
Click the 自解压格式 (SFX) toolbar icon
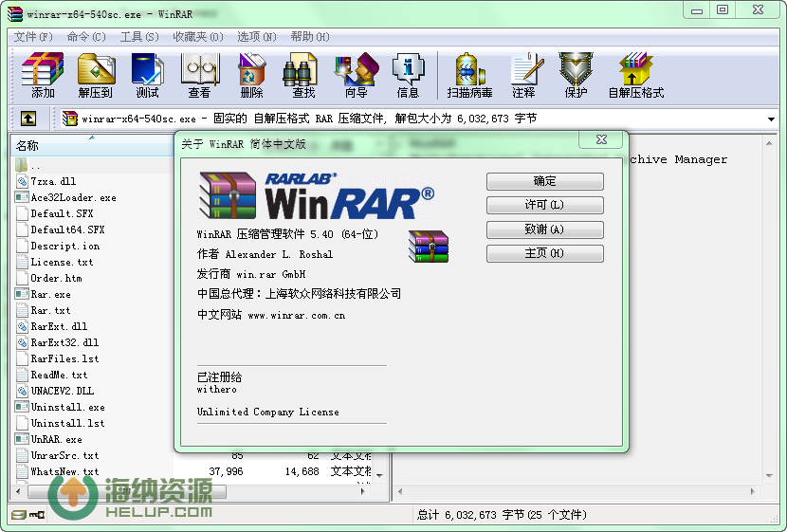point(636,75)
